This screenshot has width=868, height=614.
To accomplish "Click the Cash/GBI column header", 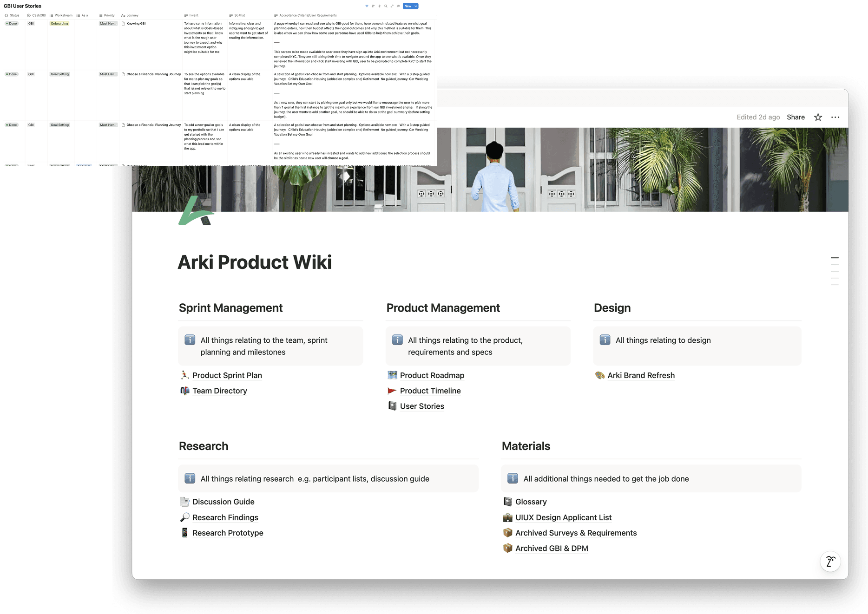I will click(x=36, y=15).
